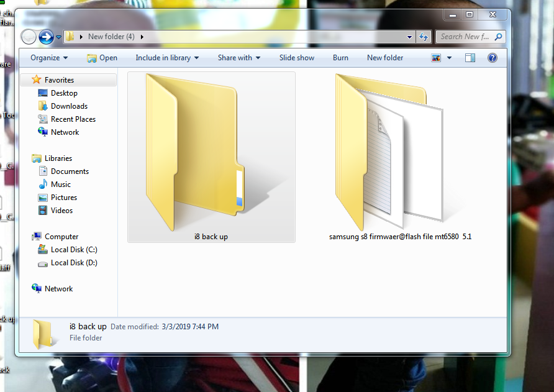Viewport: 554px width, 392px height.
Task: Click the i8 back up folder name
Action: coord(211,237)
